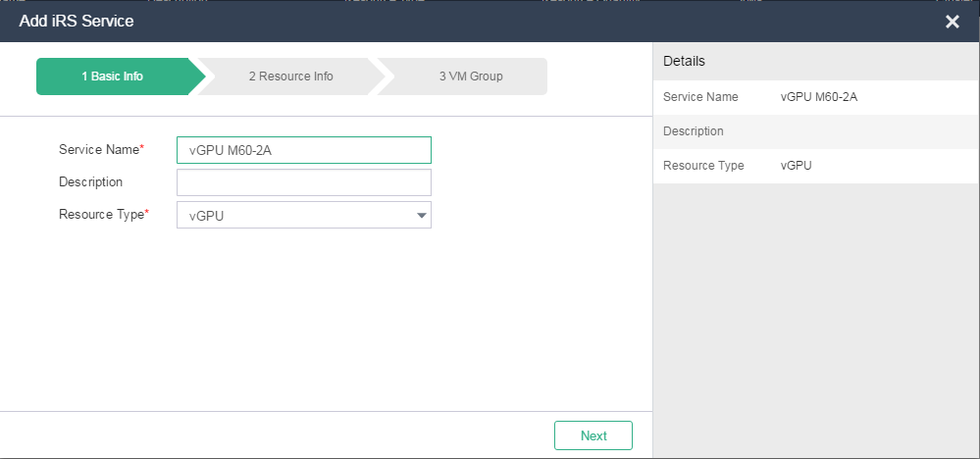Click the empty Description input field
The width and height of the screenshot is (980, 459).
coord(304,182)
